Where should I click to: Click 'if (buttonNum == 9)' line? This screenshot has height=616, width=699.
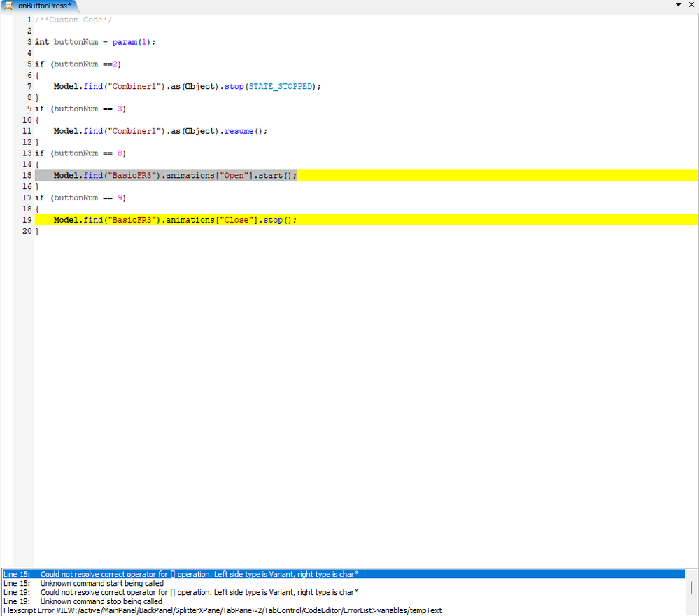coord(80,197)
